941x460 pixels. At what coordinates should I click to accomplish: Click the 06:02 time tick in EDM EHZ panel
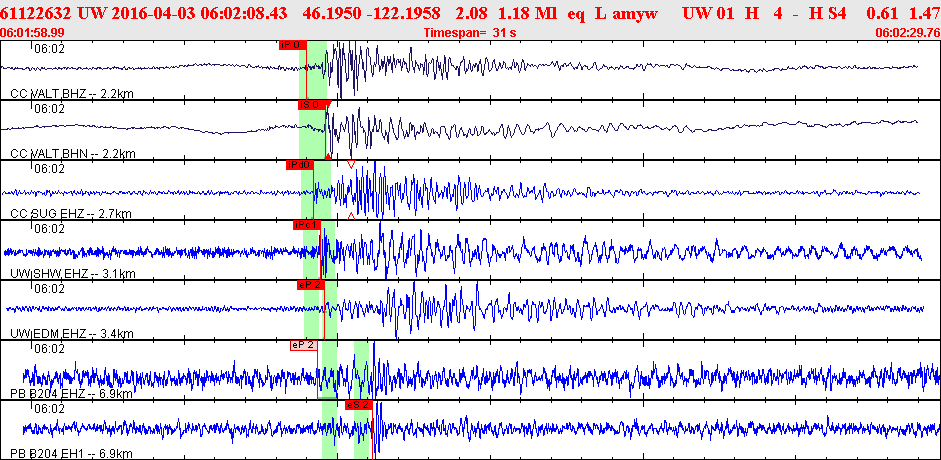click(x=49, y=289)
